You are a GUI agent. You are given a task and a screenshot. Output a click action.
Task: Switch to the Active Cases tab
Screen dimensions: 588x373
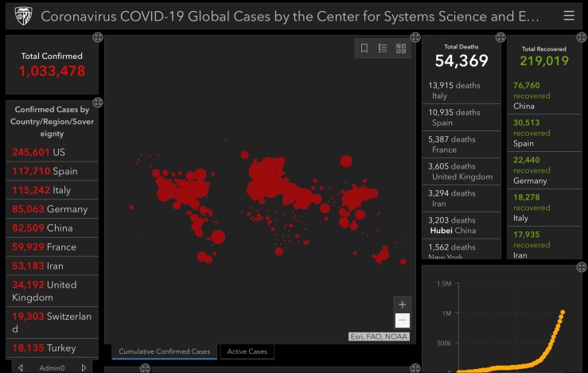pos(247,351)
